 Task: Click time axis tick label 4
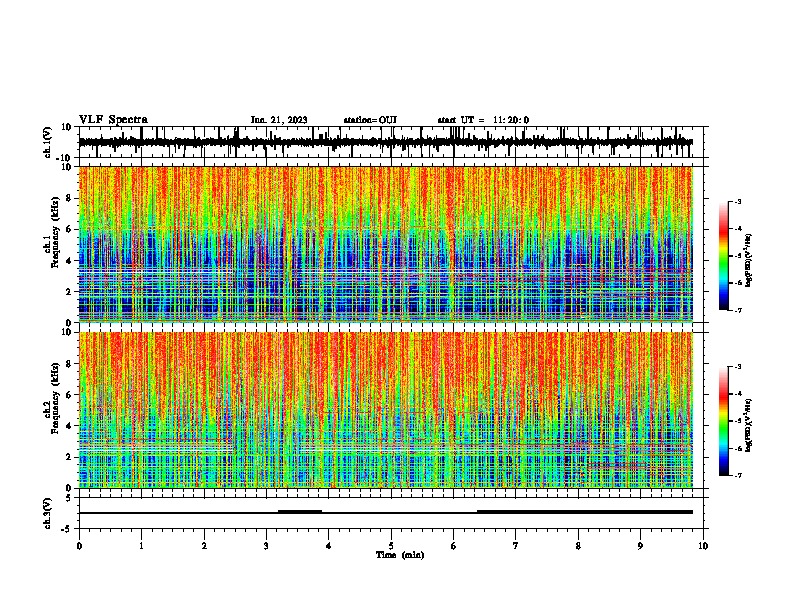pos(329,546)
